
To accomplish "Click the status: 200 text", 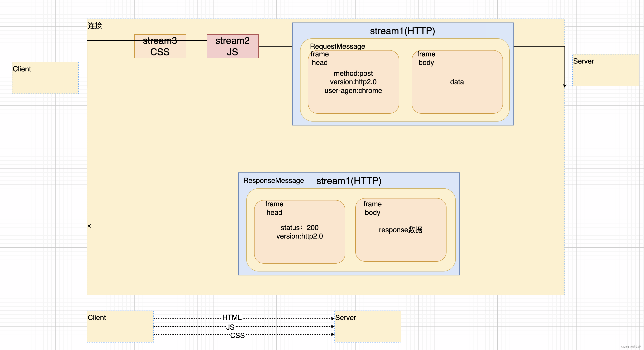I will tap(300, 227).
